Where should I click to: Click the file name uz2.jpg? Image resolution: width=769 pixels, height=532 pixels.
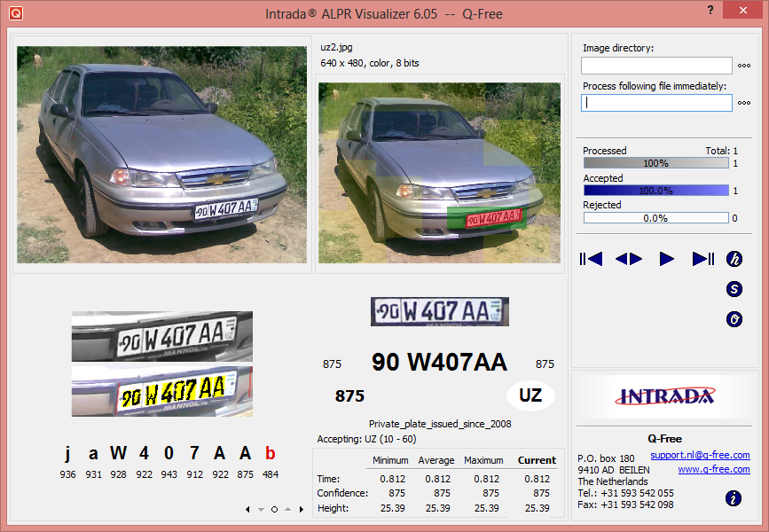(336, 48)
